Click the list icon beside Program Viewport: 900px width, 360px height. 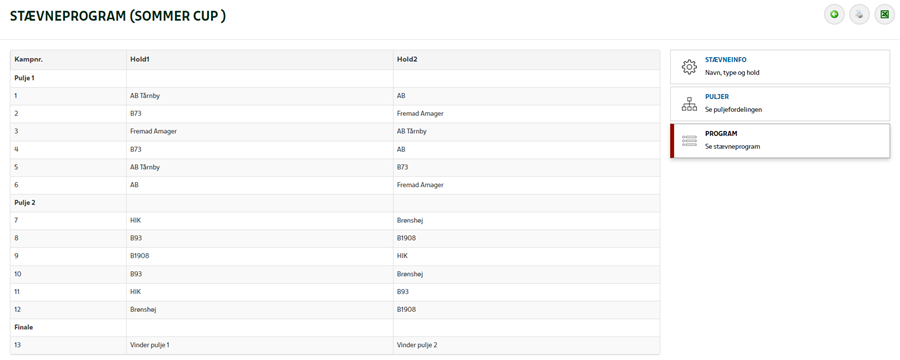[689, 140]
